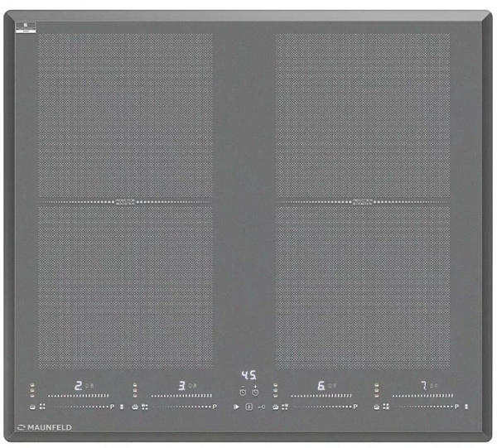497x448 pixels.
Task: Tap the pot icon for zone 6
Action: [276, 407]
